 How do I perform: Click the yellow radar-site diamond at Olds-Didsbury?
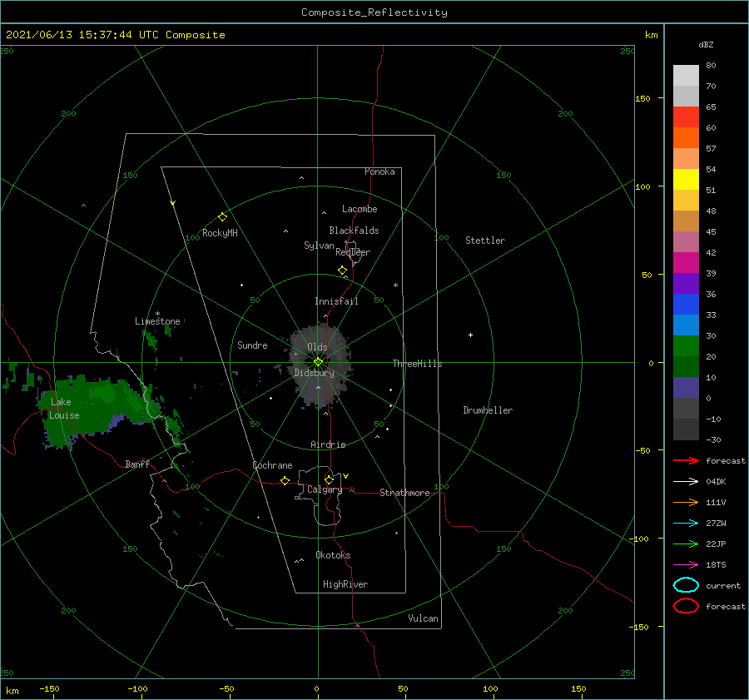click(x=318, y=362)
